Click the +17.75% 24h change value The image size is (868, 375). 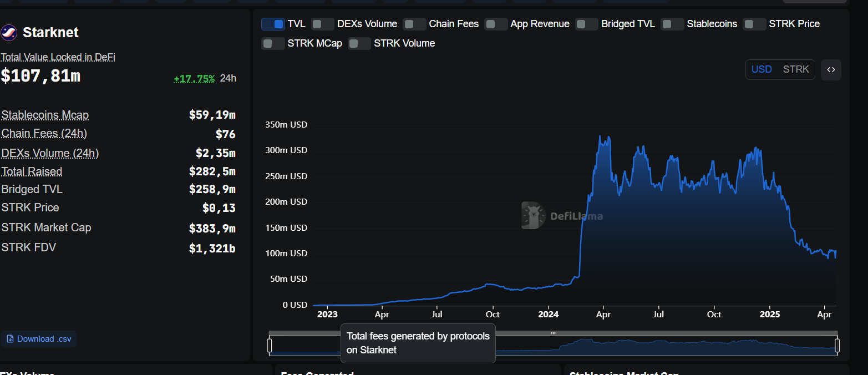pos(194,78)
